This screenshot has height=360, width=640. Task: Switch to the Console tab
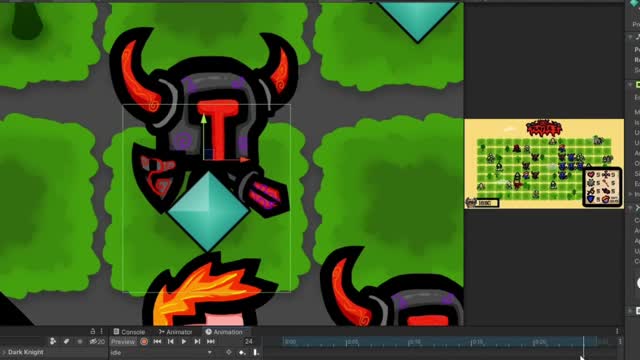[129, 332]
